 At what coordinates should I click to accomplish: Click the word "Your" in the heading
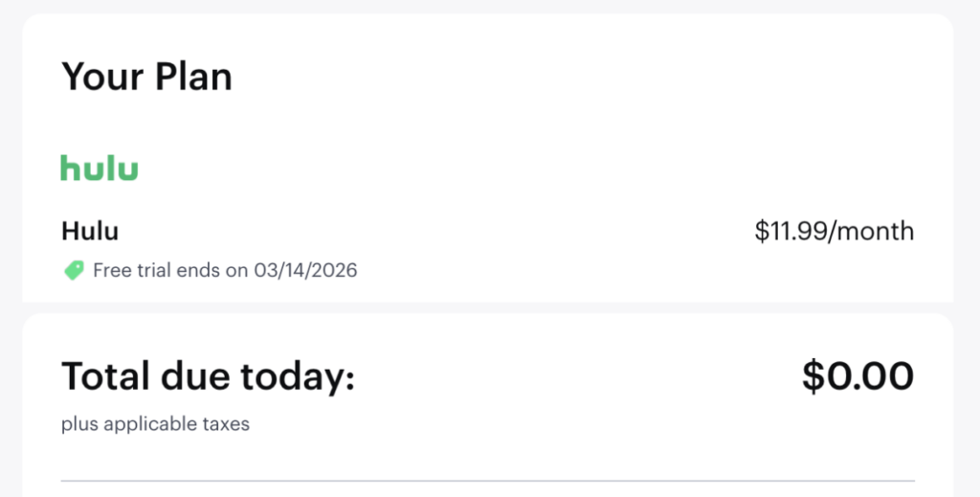click(x=100, y=77)
